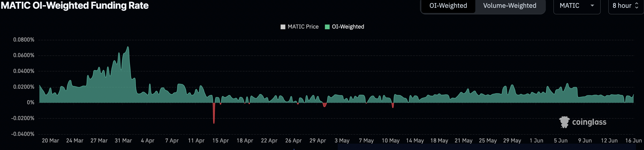Click the 27 Mar date label
This screenshot has height=150, width=644.
click(99, 141)
